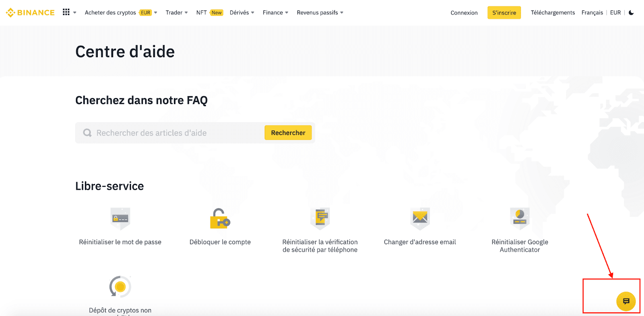Open Changer d'adresse email link
This screenshot has height=316, width=644.
420,242
